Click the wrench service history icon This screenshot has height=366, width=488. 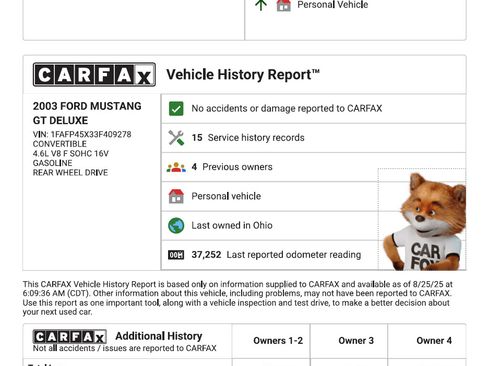coord(176,138)
